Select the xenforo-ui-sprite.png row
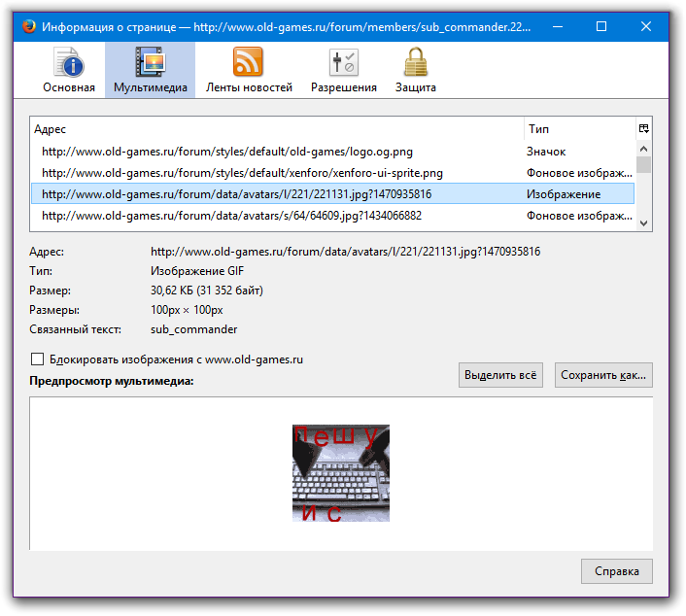Viewport: 686px width, 616px height. [332, 173]
